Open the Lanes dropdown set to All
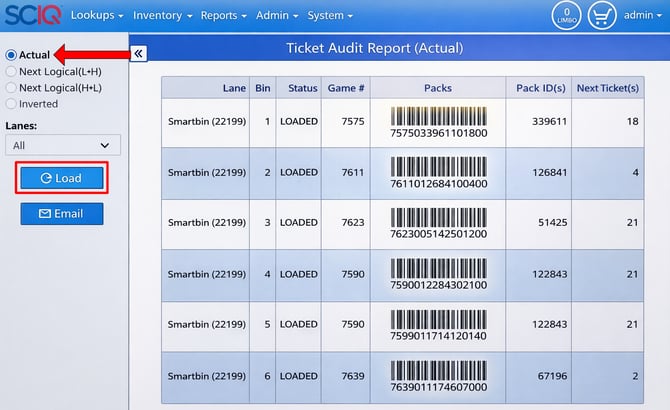 tap(63, 145)
